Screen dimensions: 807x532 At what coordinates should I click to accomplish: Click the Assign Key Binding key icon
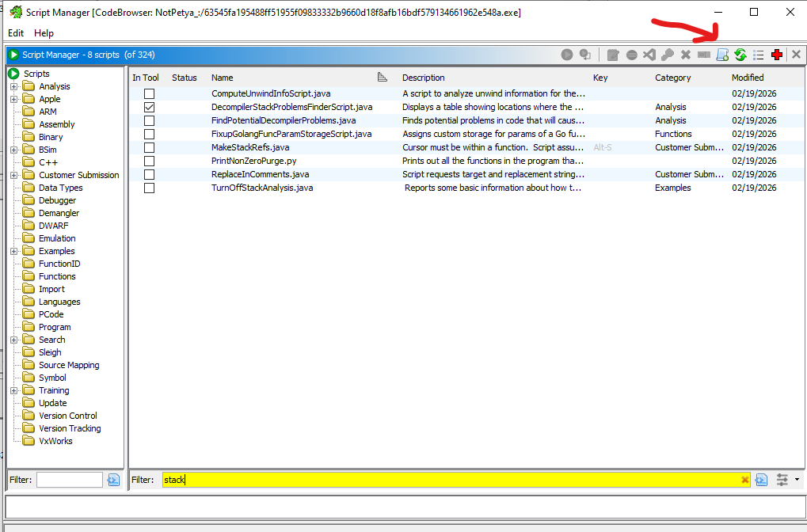coord(668,55)
